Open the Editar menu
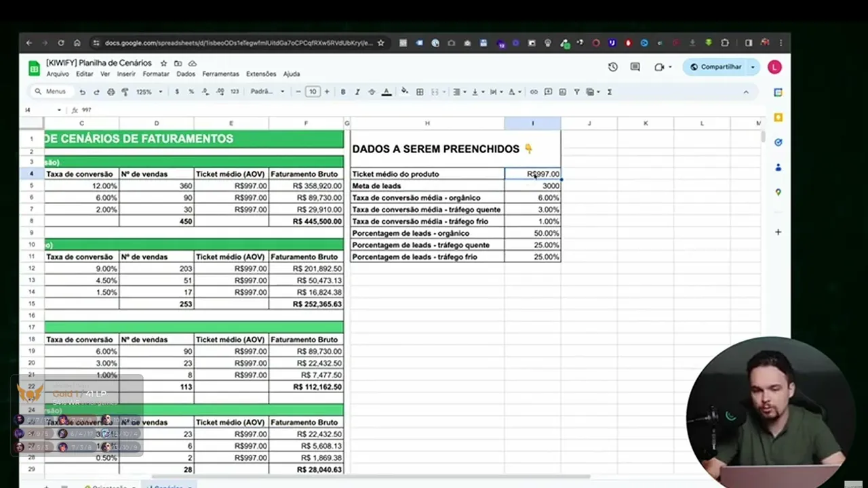Viewport: 868px width, 488px height. click(x=85, y=74)
